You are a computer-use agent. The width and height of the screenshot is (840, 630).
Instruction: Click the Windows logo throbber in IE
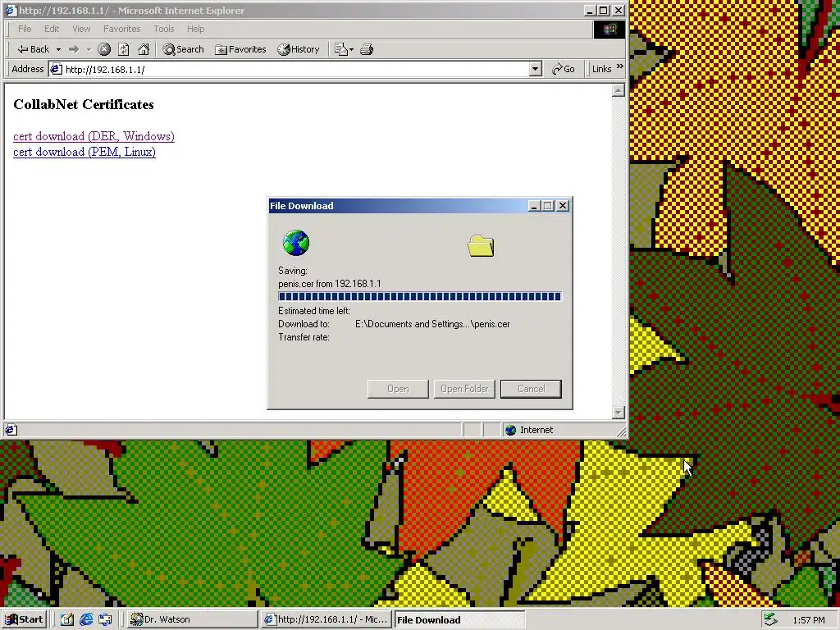pyautogui.click(x=609, y=30)
